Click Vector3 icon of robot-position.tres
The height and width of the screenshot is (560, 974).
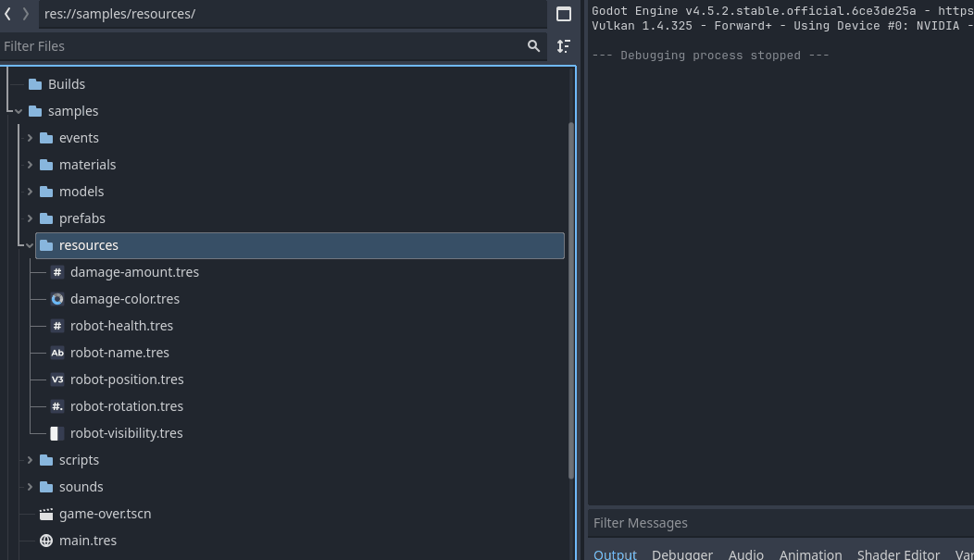[x=57, y=380]
